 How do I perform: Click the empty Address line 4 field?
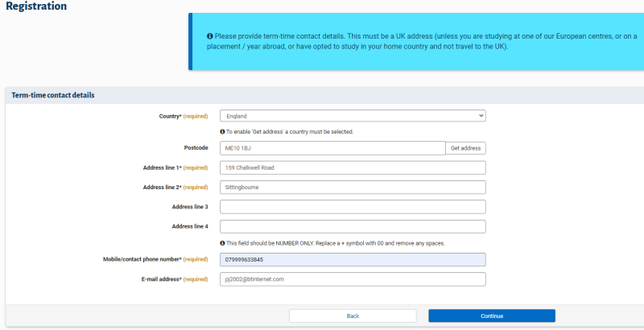353,226
